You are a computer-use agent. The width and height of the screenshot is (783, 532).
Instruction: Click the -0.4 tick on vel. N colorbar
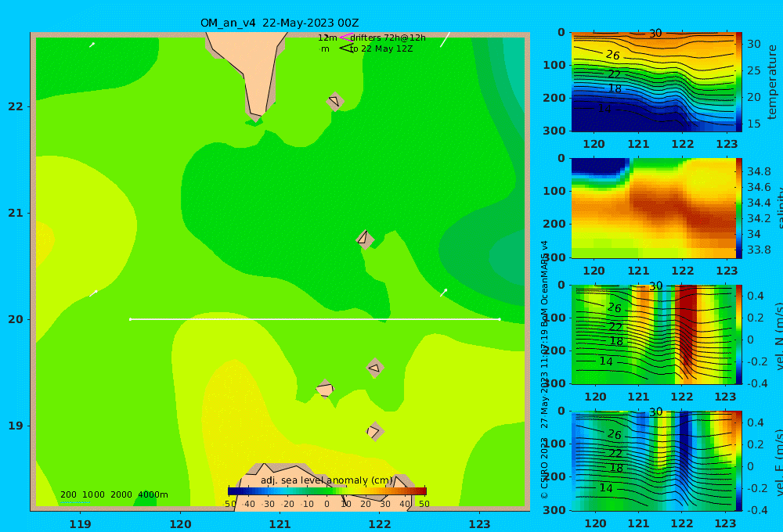756,383
